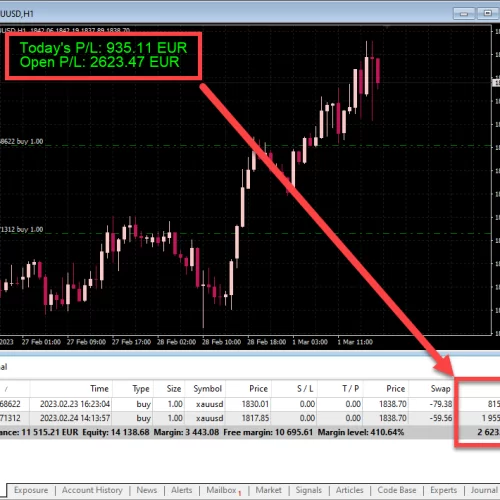500x500 pixels.
Task: Open the Signals tab
Action: click(308, 490)
